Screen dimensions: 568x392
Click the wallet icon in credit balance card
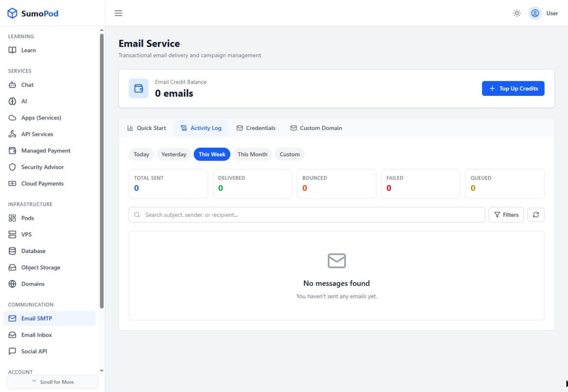tap(139, 89)
